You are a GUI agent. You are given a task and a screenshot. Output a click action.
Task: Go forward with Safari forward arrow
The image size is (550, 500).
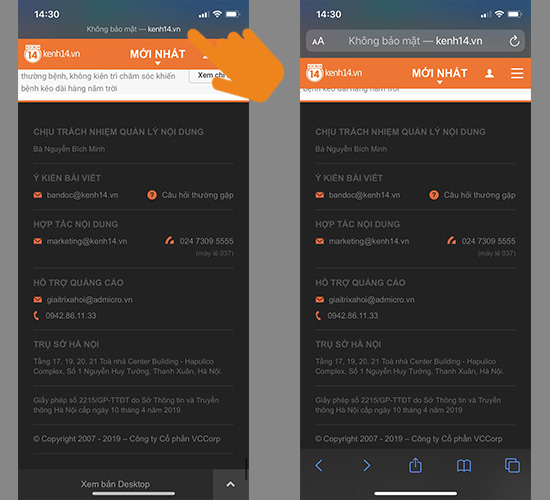(367, 466)
